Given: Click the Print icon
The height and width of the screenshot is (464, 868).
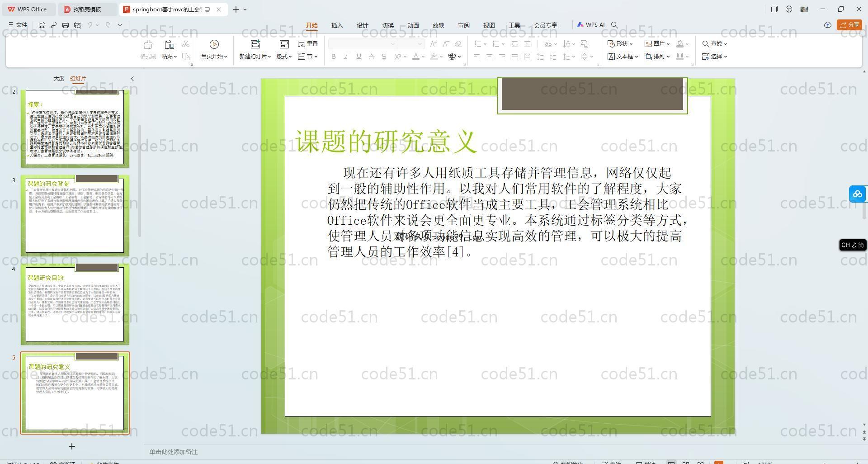Looking at the screenshot, I should click(x=66, y=25).
